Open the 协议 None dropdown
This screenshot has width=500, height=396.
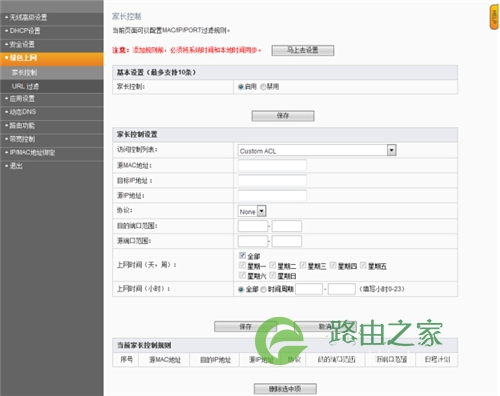[x=252, y=211]
